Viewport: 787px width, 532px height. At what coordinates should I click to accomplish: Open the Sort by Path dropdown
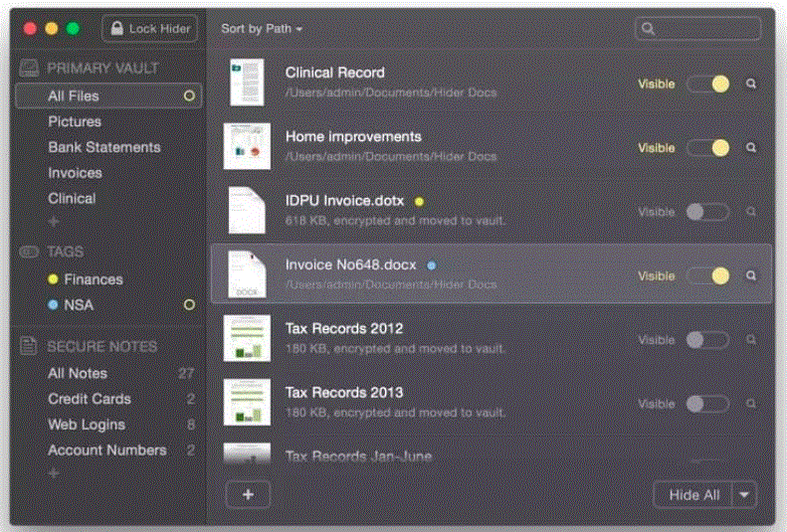tap(262, 29)
